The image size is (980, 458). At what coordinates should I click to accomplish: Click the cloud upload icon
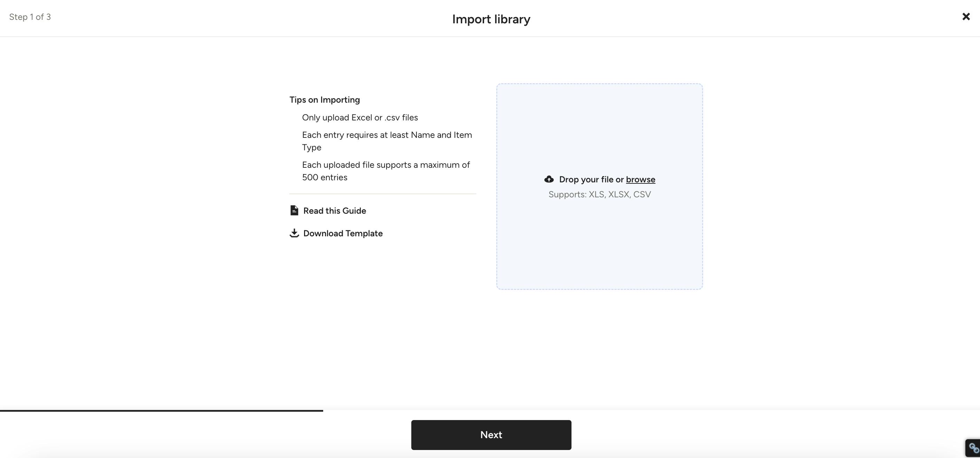(x=549, y=179)
